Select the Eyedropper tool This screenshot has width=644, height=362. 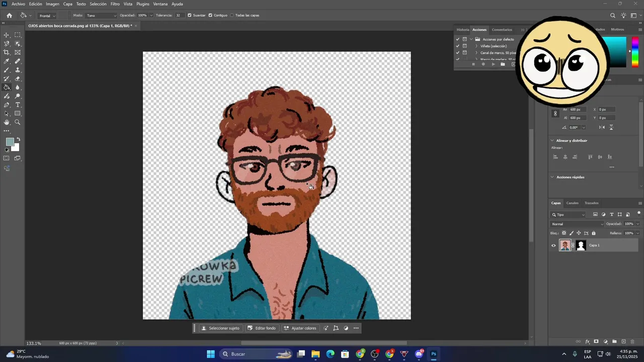point(7,61)
